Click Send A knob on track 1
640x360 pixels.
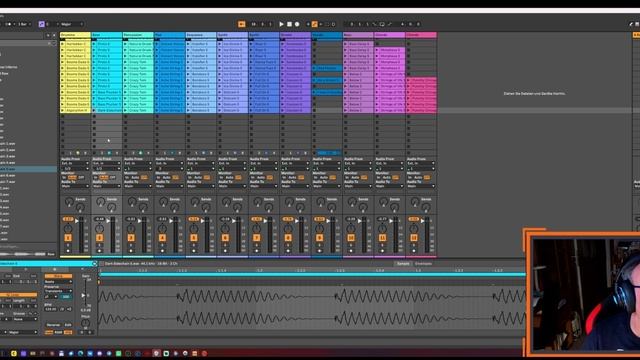(69, 202)
